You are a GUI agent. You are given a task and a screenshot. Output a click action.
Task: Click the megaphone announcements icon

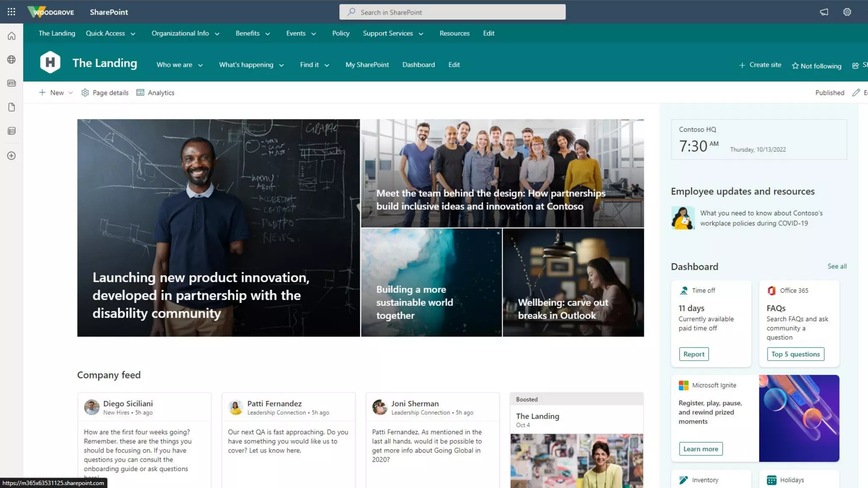coord(823,12)
